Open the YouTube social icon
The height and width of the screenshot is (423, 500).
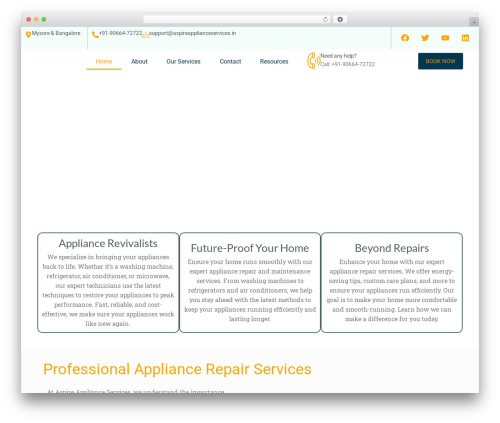coord(445,38)
